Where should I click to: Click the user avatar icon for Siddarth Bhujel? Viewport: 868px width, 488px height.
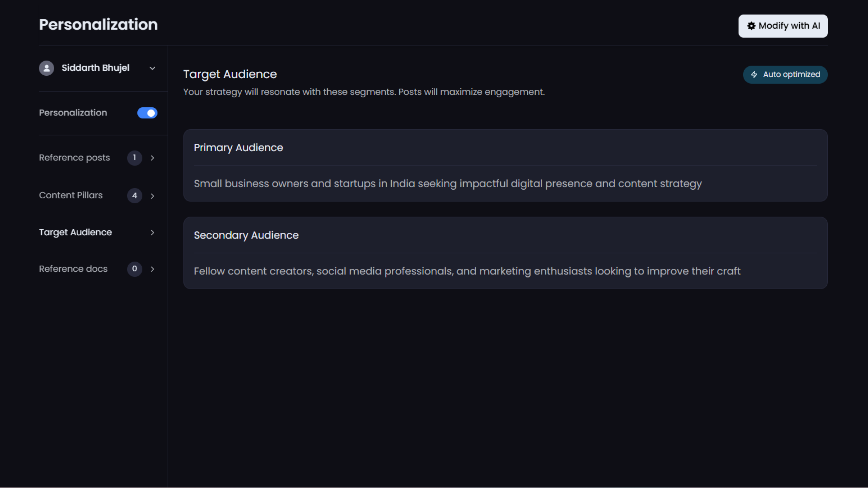46,68
